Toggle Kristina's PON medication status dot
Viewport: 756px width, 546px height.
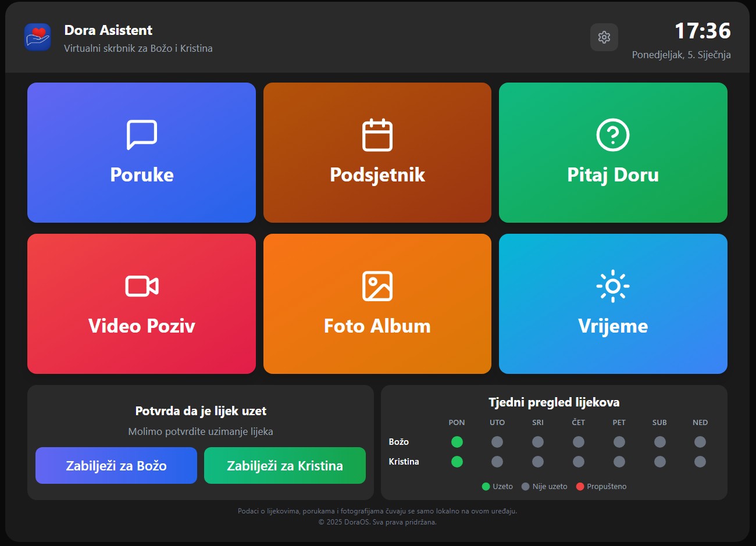[457, 462]
